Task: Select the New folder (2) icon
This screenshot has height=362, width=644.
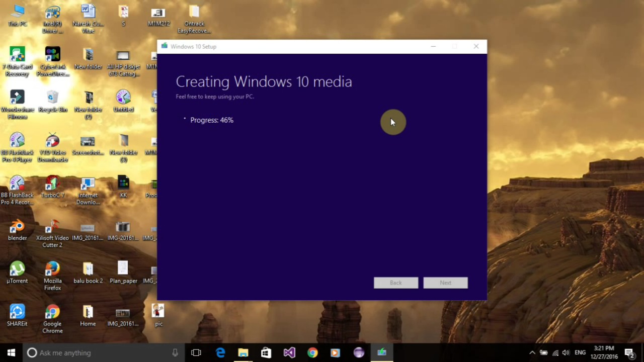Action: click(x=88, y=105)
